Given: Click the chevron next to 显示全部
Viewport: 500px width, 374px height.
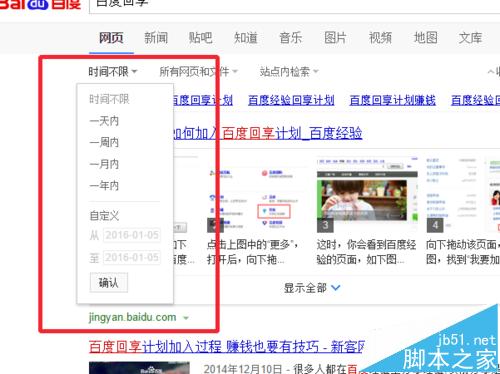Looking at the screenshot, I should [x=336, y=288].
